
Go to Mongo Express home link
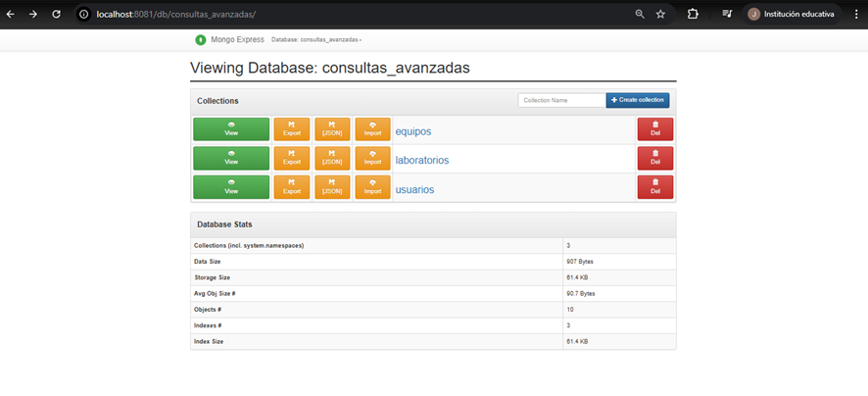click(x=237, y=40)
